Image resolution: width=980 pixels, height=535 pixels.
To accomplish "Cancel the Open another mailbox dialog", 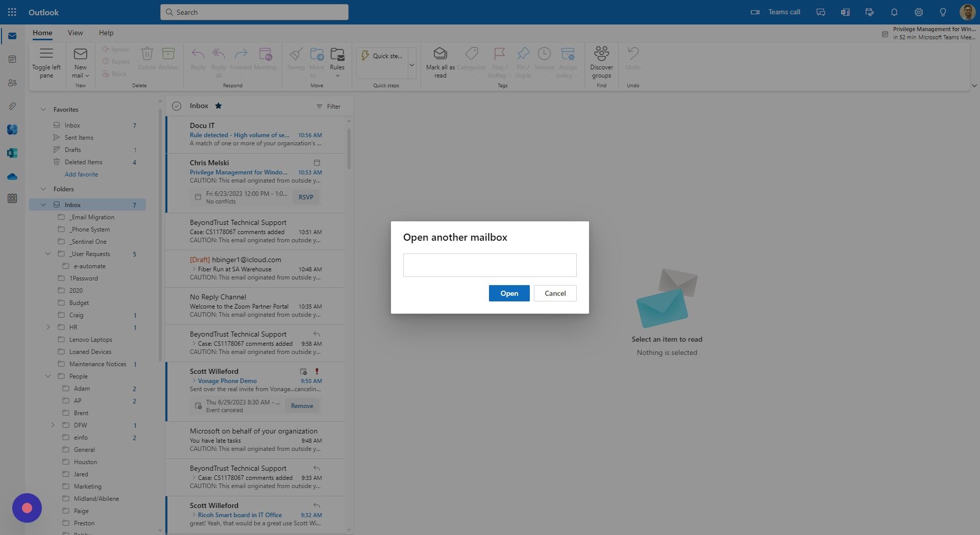I will [x=555, y=293].
